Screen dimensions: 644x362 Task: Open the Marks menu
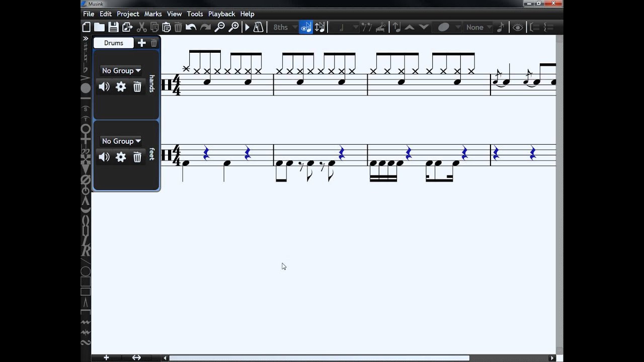(x=153, y=14)
